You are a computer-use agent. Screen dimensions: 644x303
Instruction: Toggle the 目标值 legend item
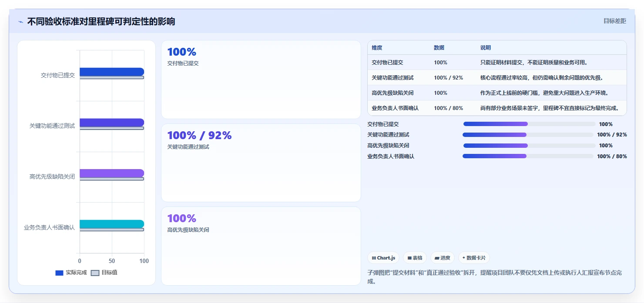coord(104,273)
